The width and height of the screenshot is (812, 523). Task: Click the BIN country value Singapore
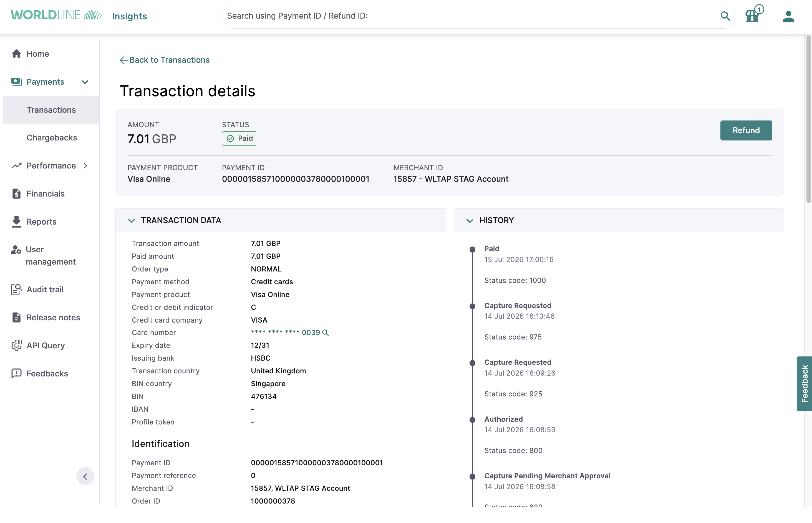coord(268,384)
